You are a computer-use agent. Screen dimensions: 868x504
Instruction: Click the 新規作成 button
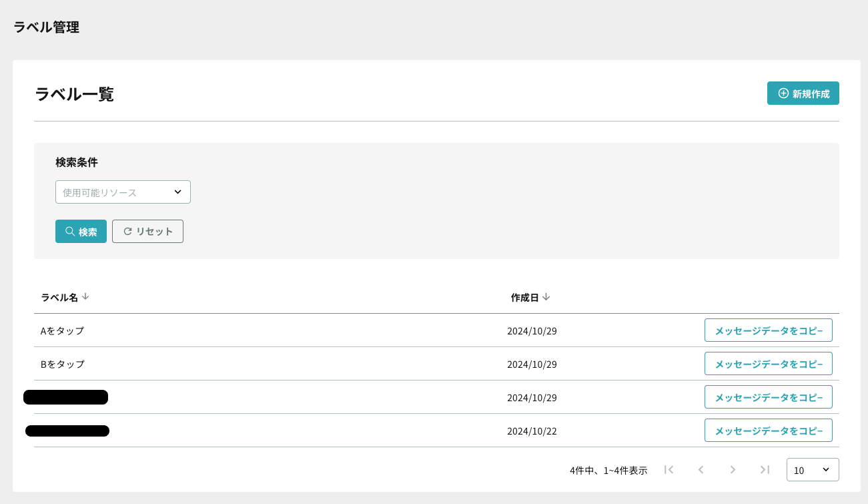[x=803, y=93]
